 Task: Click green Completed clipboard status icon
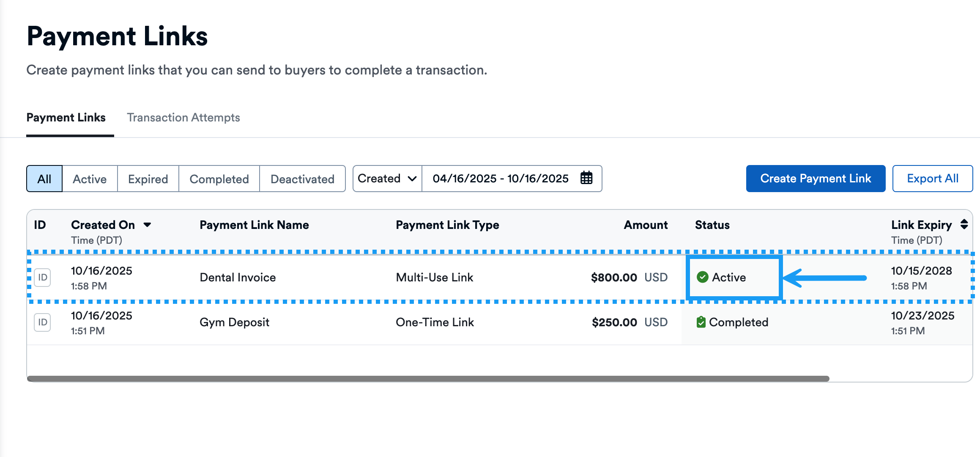tap(701, 322)
